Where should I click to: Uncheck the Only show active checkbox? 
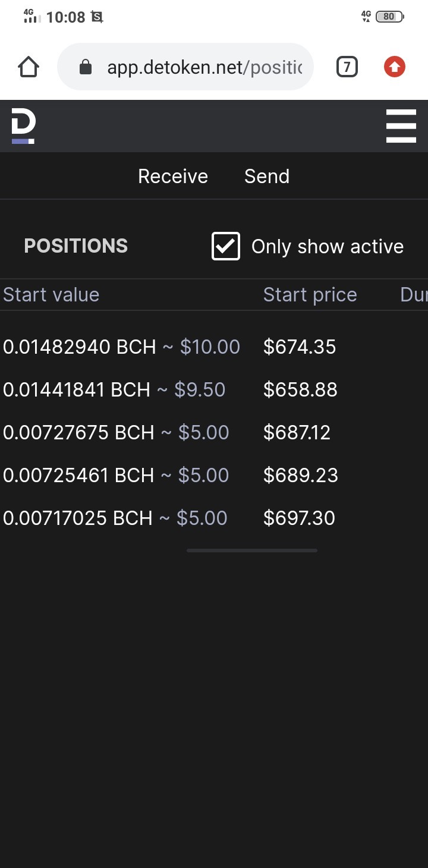click(x=226, y=246)
